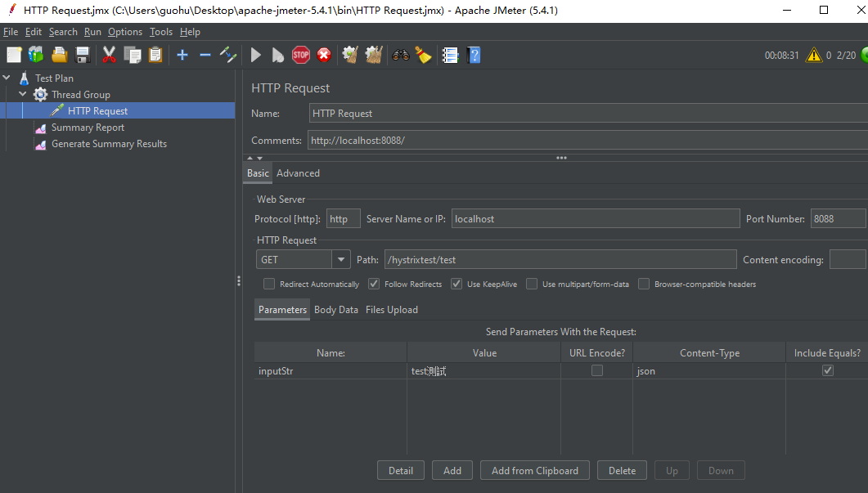Stop the test with STOP icon
This screenshot has height=493, width=868.
(x=301, y=55)
